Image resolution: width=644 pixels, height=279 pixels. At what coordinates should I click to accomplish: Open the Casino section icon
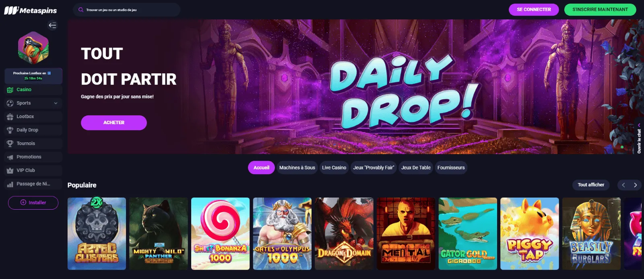click(x=10, y=90)
